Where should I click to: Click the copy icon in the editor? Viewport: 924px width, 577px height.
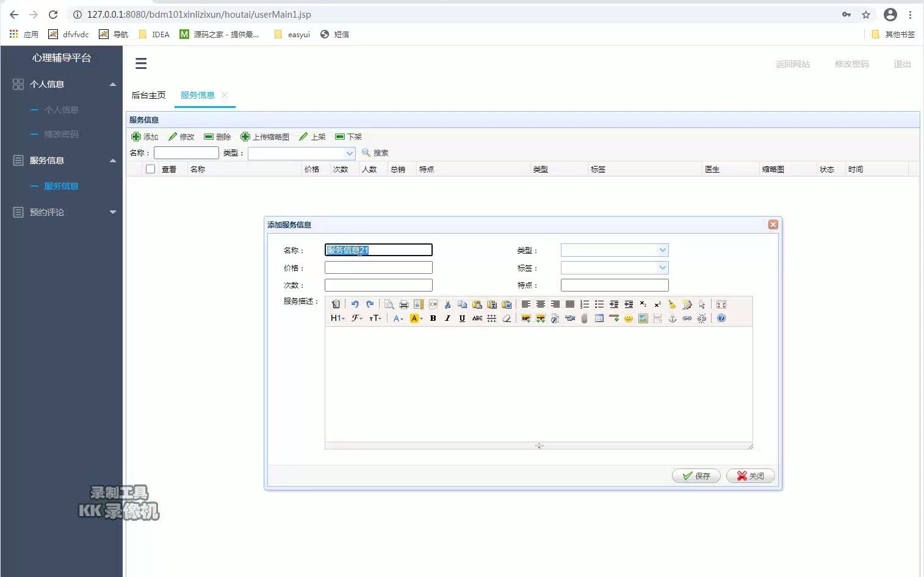click(463, 304)
